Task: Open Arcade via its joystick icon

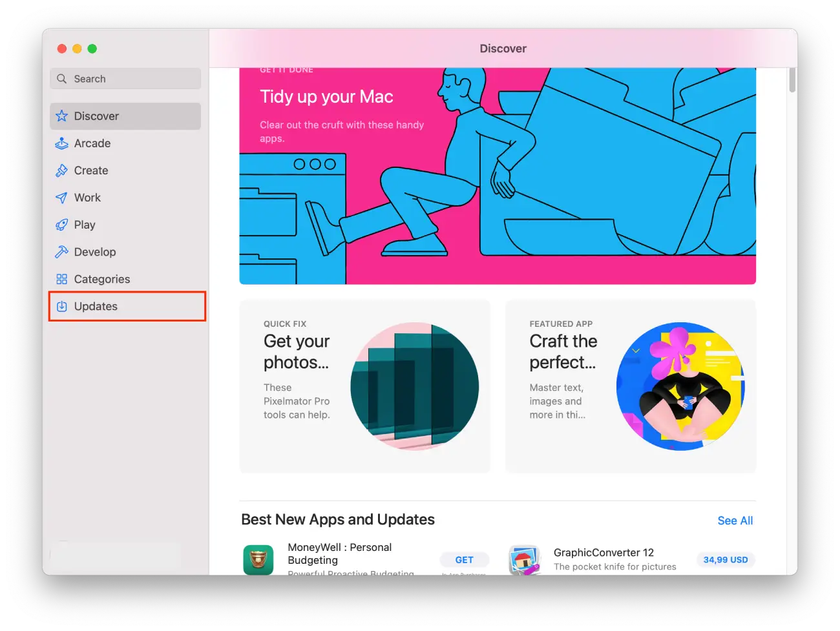Action: pyautogui.click(x=62, y=143)
